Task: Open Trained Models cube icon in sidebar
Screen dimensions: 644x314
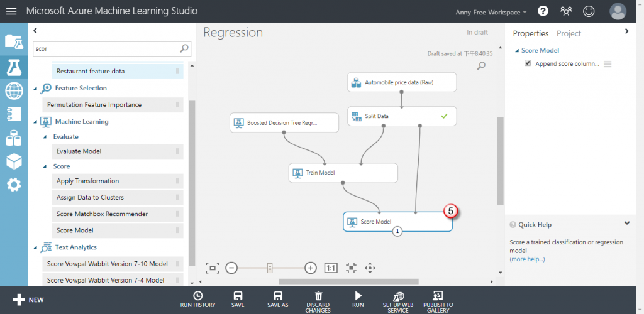Action: coord(14,161)
